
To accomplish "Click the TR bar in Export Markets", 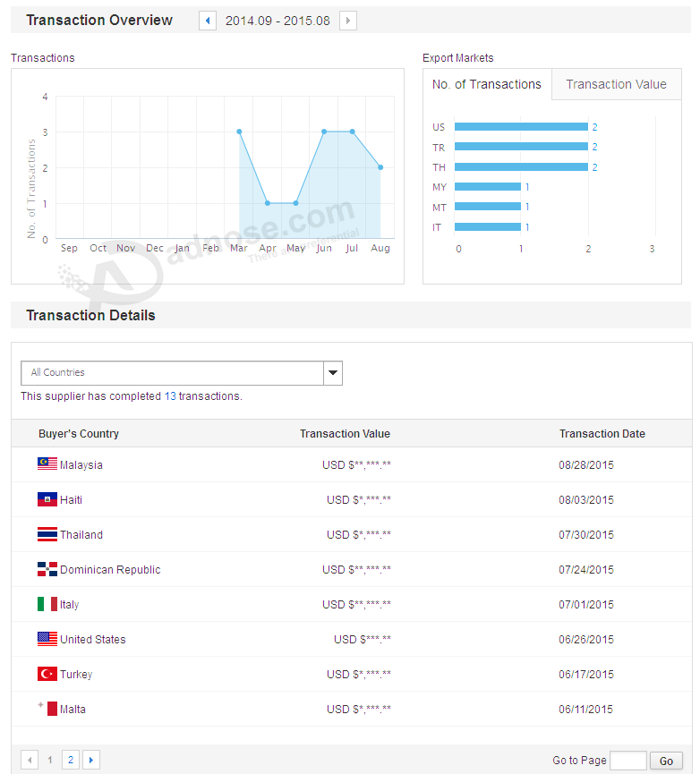I will (521, 147).
